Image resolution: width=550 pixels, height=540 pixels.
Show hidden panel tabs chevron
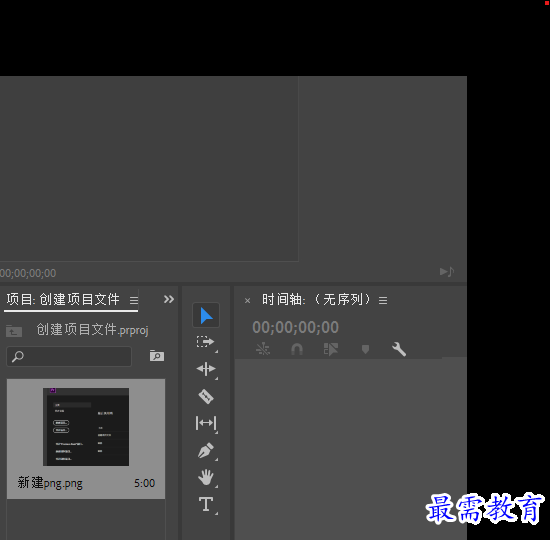click(x=169, y=299)
